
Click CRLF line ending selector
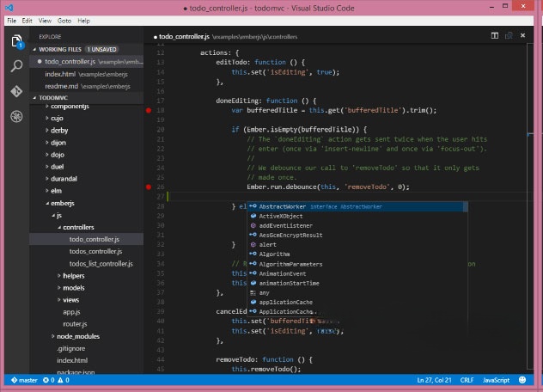467,380
